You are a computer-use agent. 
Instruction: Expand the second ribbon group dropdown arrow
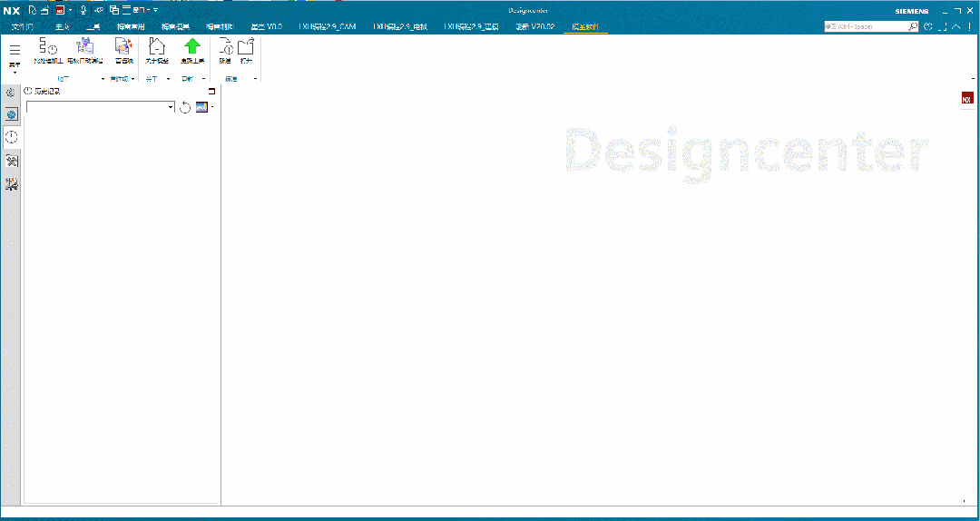(x=133, y=79)
